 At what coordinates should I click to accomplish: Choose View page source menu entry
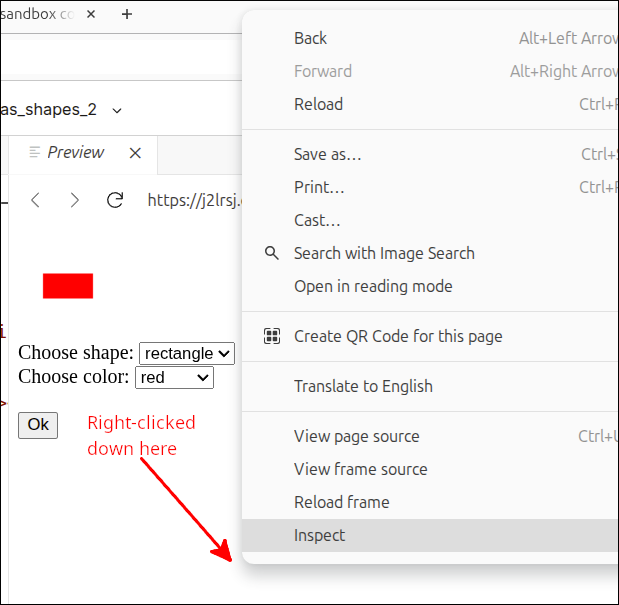click(x=356, y=436)
